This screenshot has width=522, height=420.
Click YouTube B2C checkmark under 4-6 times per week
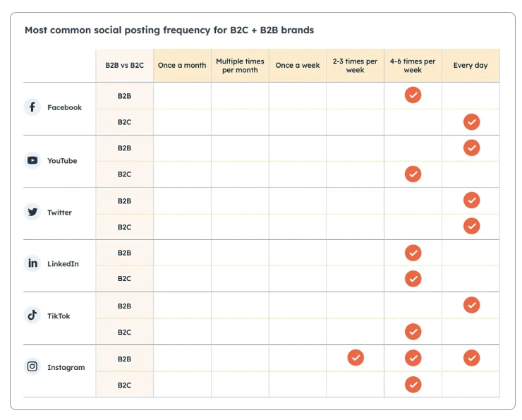pos(413,174)
